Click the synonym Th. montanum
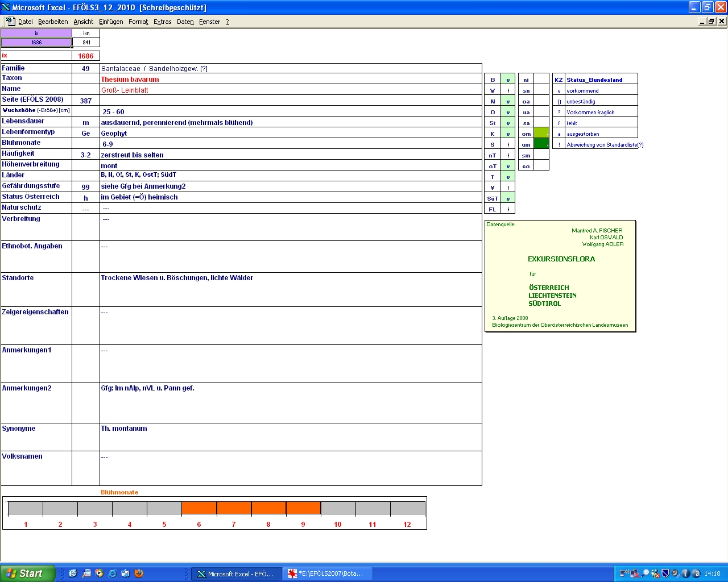 pyautogui.click(x=124, y=429)
